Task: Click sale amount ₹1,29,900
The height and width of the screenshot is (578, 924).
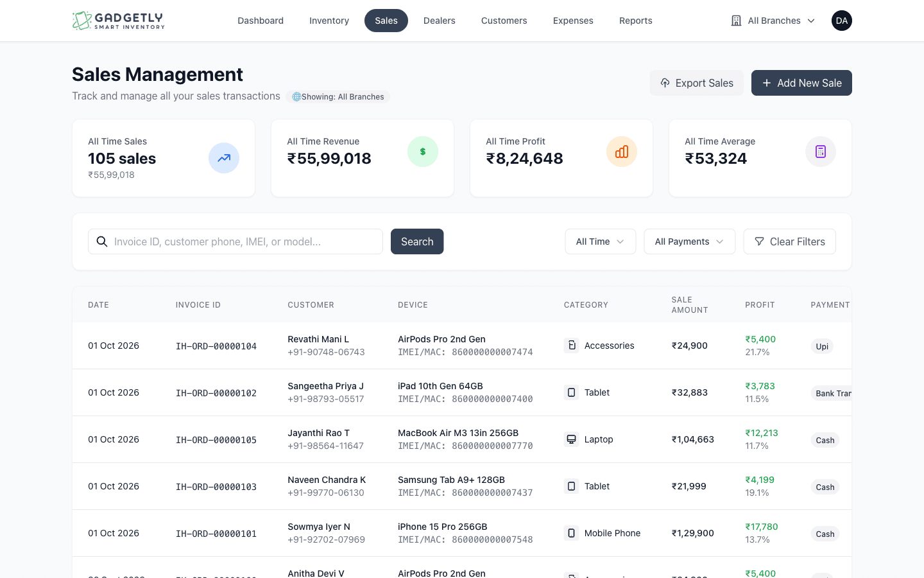Action: [693, 533]
